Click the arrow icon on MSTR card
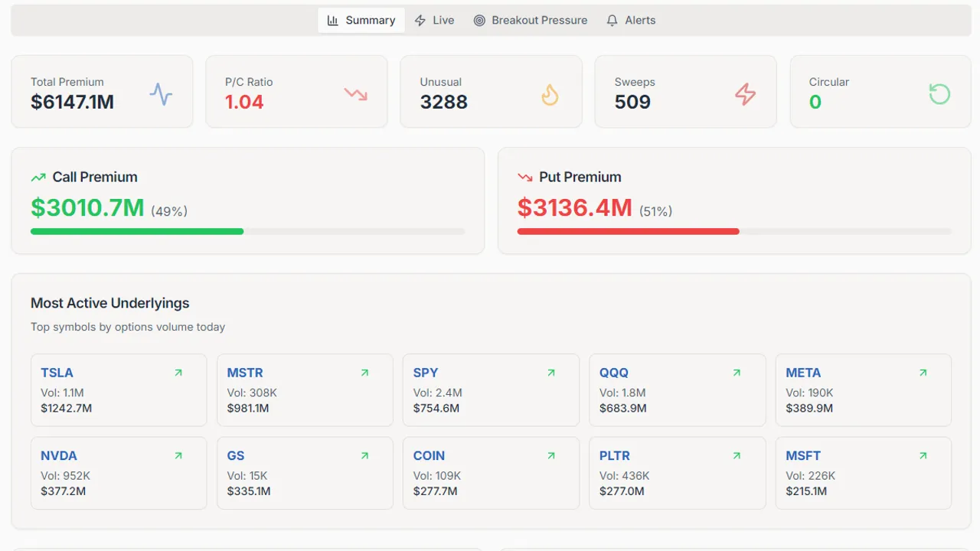Screen dimensions: 980x551 (x=364, y=373)
